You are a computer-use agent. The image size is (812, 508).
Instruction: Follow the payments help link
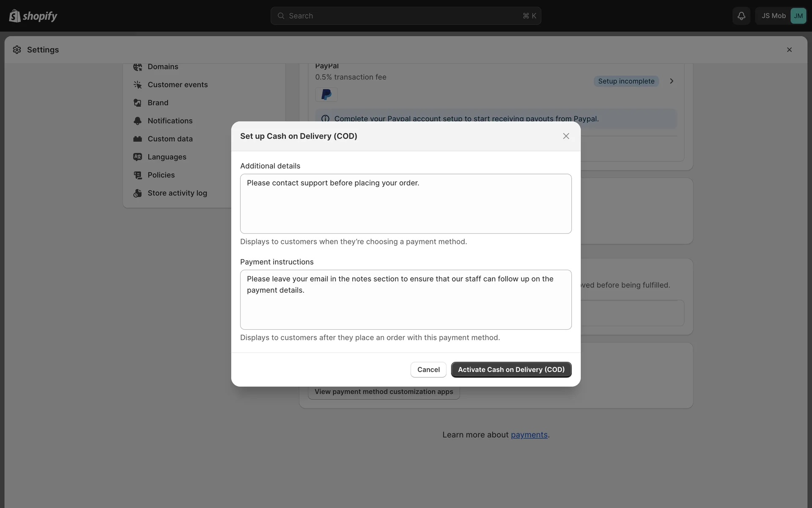[x=529, y=435]
